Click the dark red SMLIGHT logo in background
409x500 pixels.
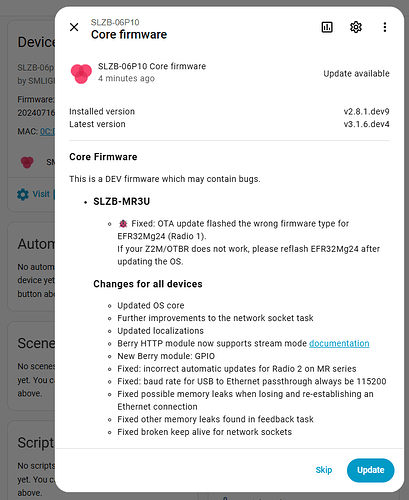[27, 162]
